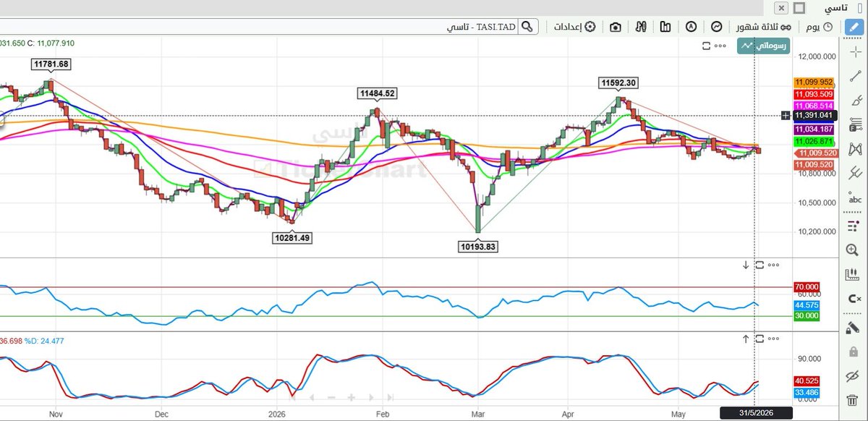Open the compare symbols tool
Image resolution: width=868 pixels, height=421 pixels.
click(x=640, y=27)
